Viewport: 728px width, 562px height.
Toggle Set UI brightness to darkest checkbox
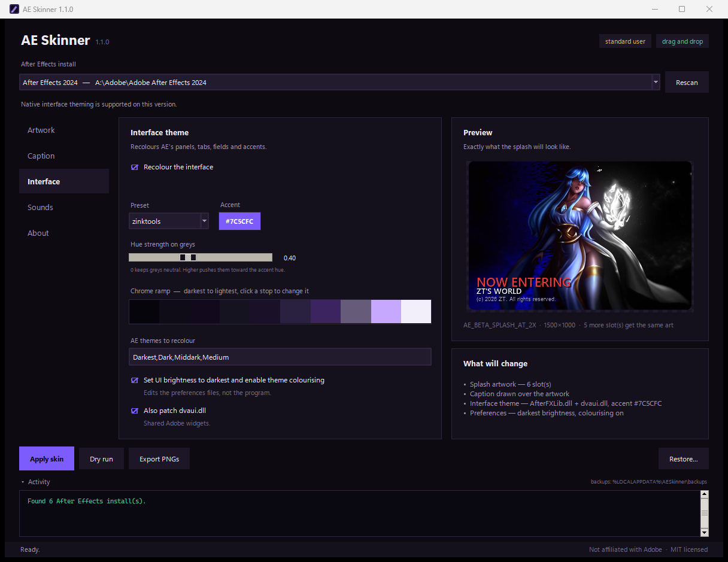coord(135,380)
